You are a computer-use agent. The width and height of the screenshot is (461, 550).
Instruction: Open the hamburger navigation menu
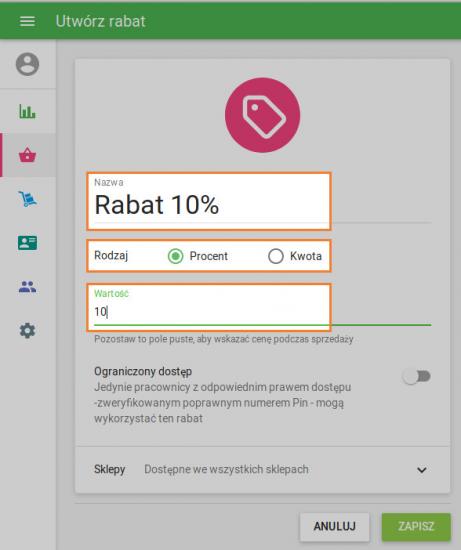pyautogui.click(x=27, y=21)
